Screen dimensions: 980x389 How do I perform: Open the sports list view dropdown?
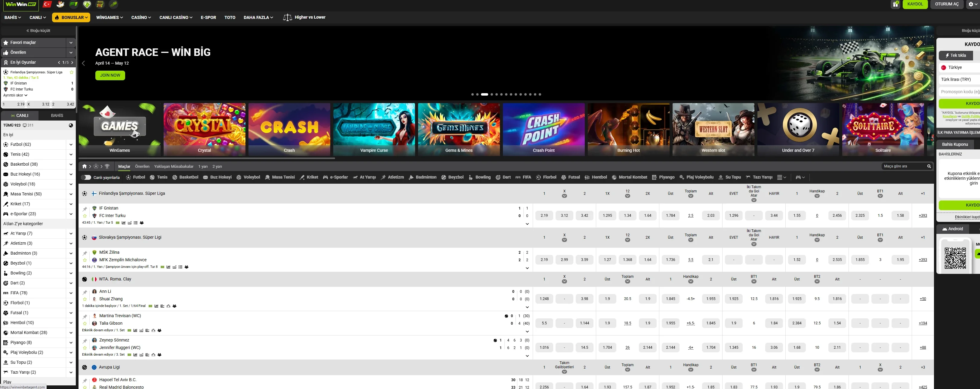782,178
